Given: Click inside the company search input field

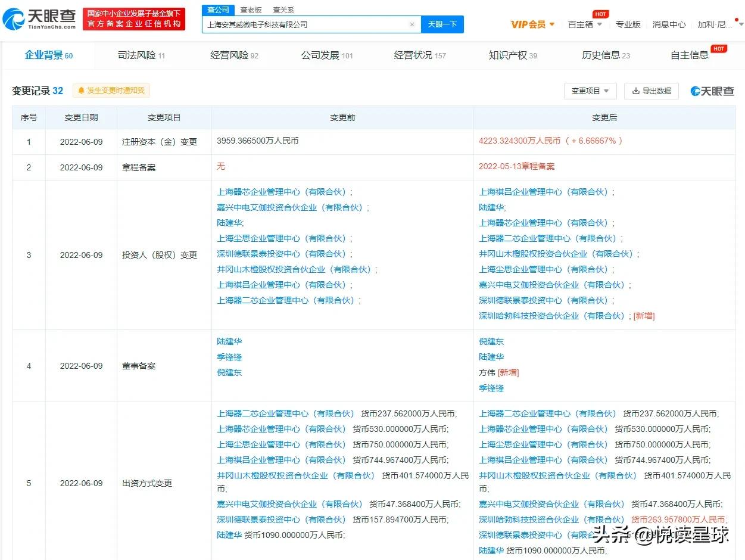Looking at the screenshot, I should point(310,24).
